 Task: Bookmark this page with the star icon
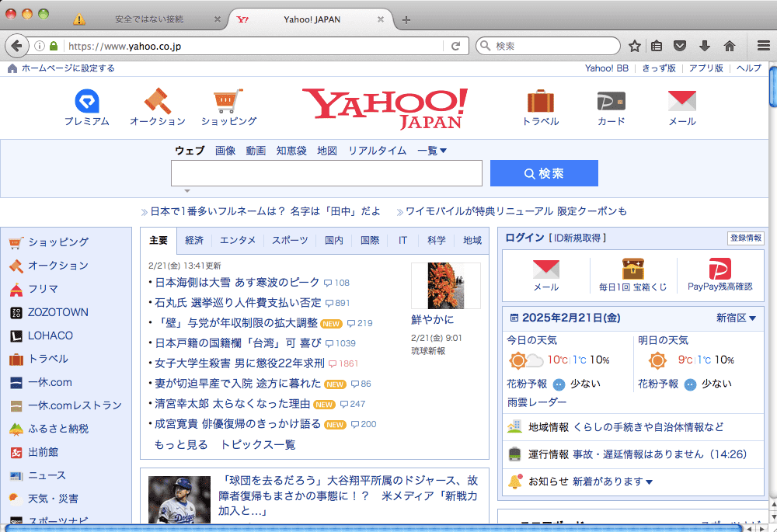point(634,46)
